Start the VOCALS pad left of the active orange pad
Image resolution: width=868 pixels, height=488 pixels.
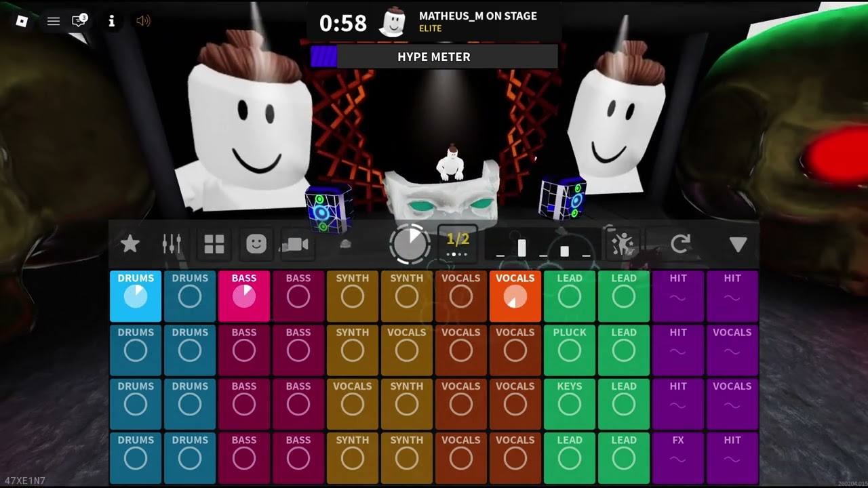click(461, 296)
